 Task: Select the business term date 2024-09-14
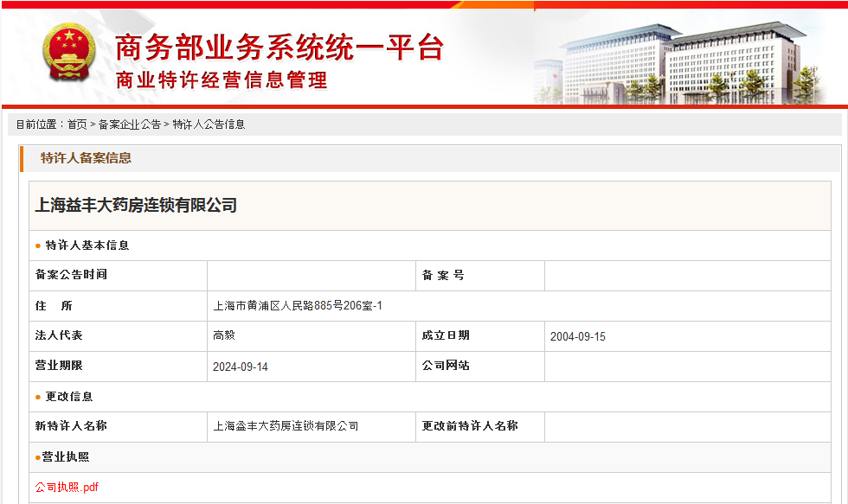[241, 367]
